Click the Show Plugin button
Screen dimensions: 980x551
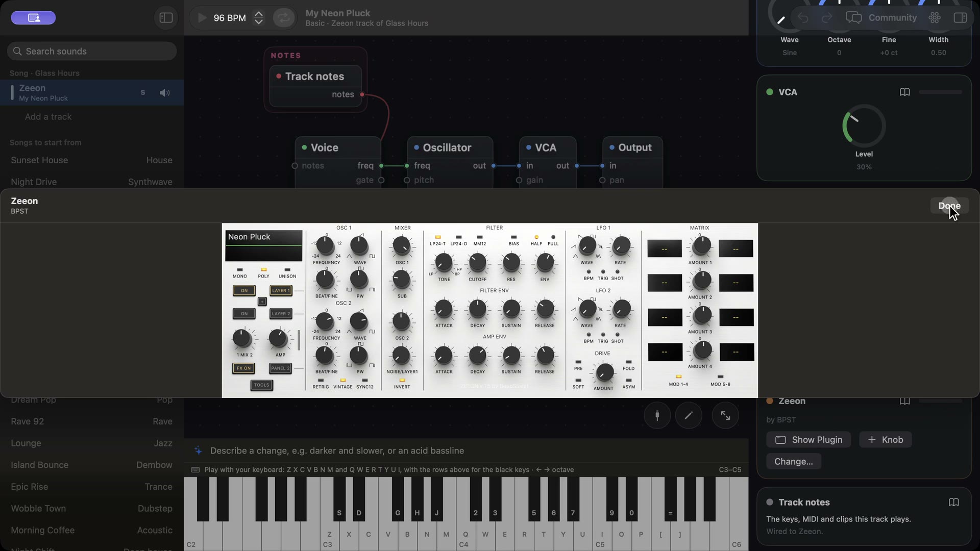[x=808, y=440]
